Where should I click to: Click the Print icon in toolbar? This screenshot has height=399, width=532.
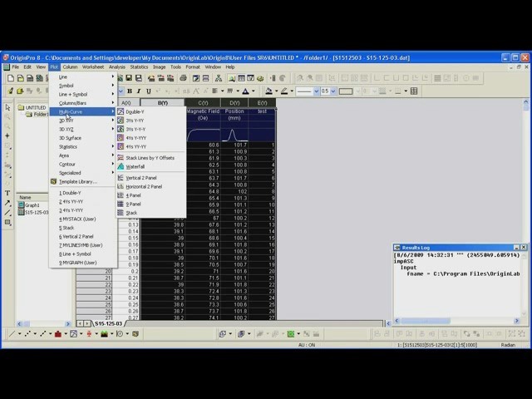click(183, 78)
